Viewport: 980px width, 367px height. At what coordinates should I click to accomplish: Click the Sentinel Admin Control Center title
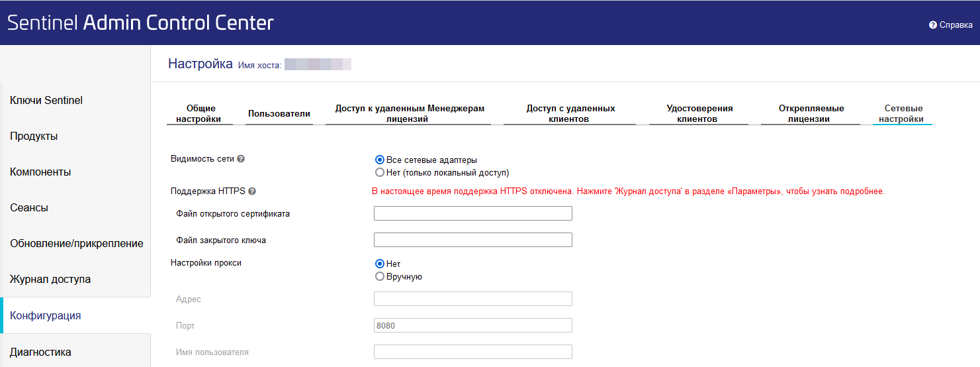[140, 23]
